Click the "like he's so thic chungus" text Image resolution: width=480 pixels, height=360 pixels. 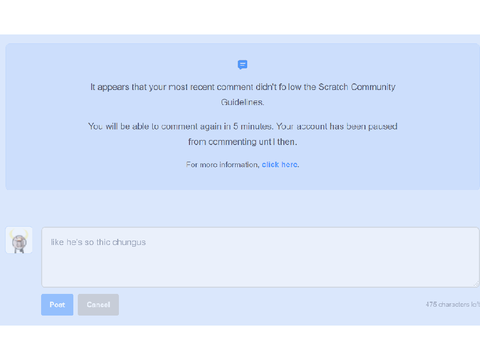tap(98, 242)
